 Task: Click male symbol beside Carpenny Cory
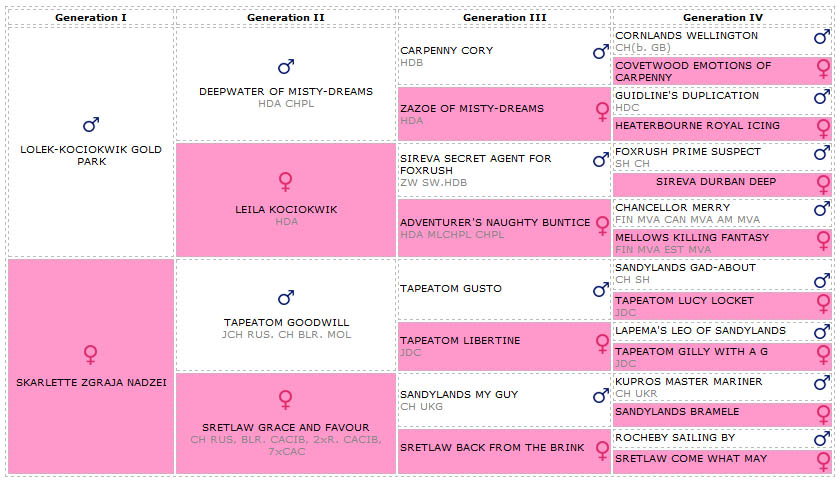point(600,52)
